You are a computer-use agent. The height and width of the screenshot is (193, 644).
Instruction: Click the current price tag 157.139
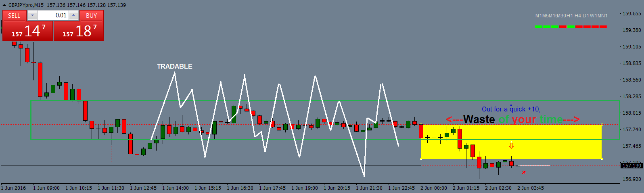tap(632, 166)
